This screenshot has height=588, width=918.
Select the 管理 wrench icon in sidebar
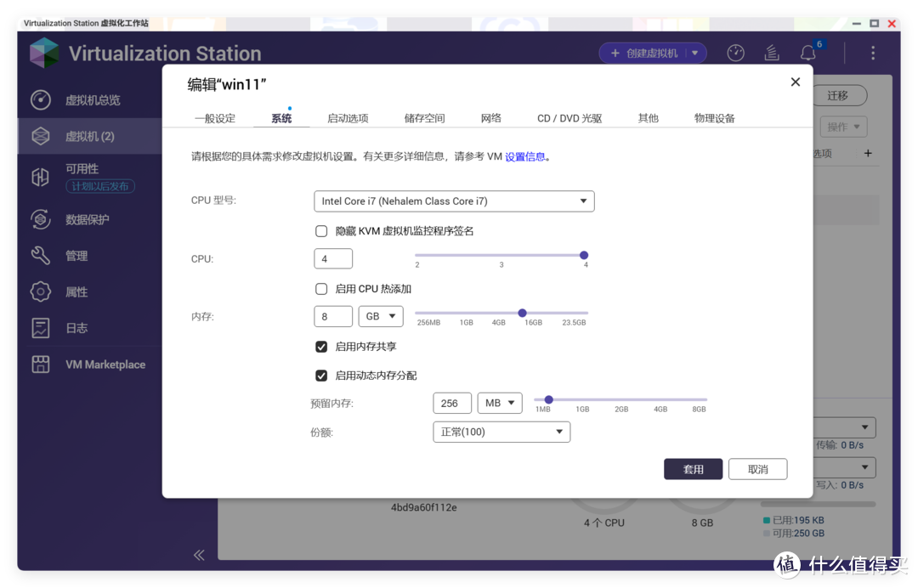(41, 256)
